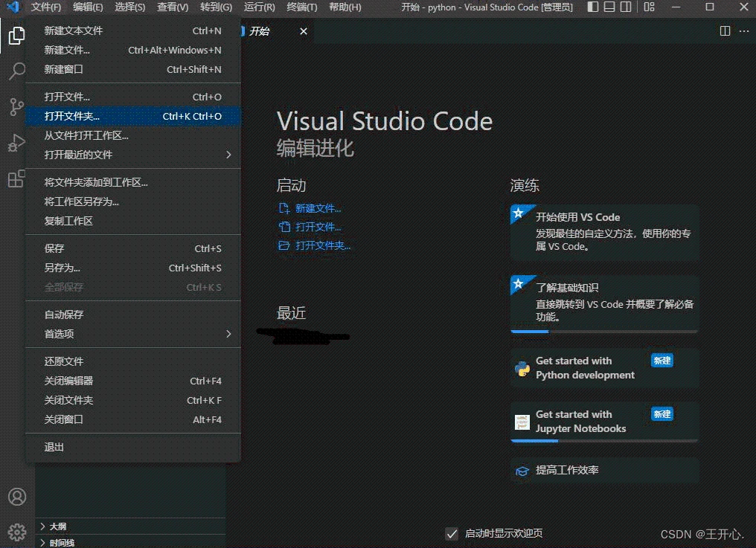Open the 查看(V) menu

(172, 7)
